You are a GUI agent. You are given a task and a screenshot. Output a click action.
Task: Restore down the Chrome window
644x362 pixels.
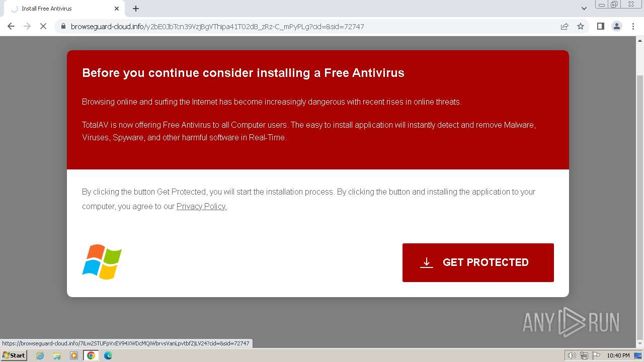click(x=614, y=5)
